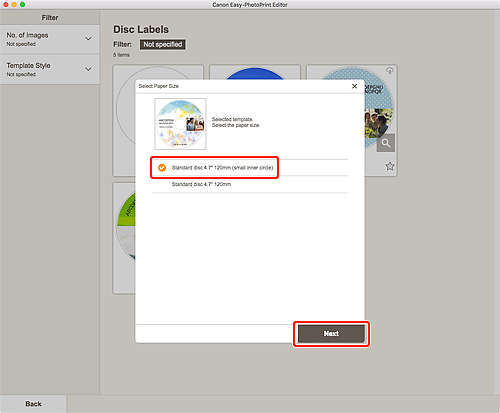This screenshot has height=413, width=500.
Task: Click the Next button in the dialog
Action: (331, 334)
